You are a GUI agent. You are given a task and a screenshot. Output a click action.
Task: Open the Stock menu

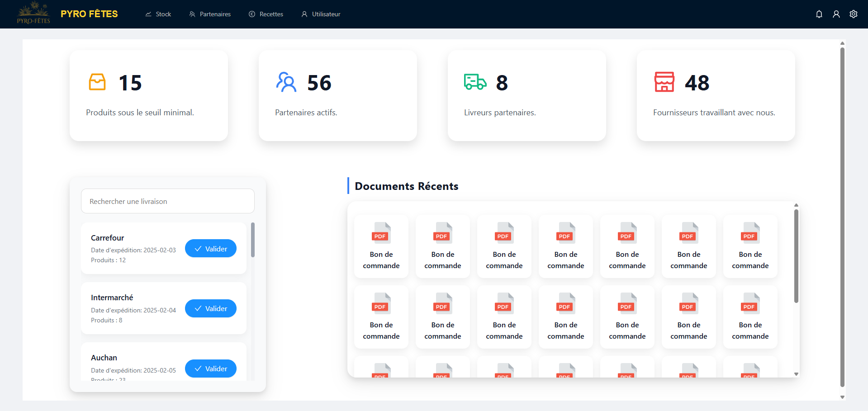158,14
